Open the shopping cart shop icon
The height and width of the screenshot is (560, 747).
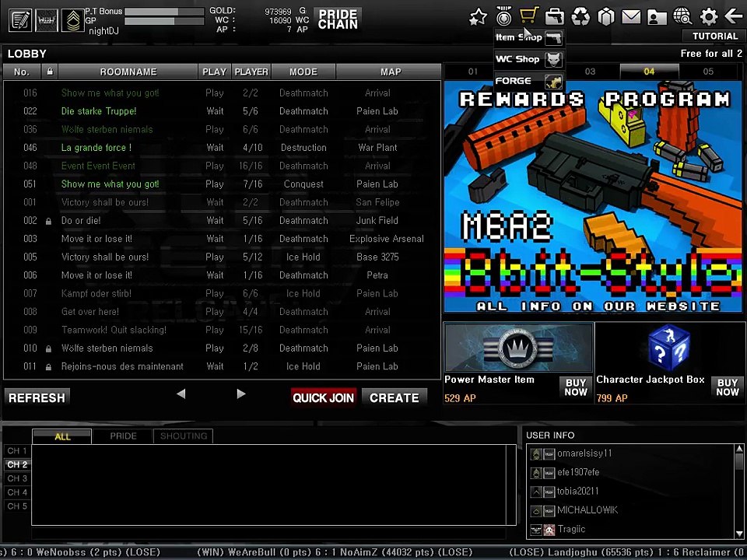[529, 16]
